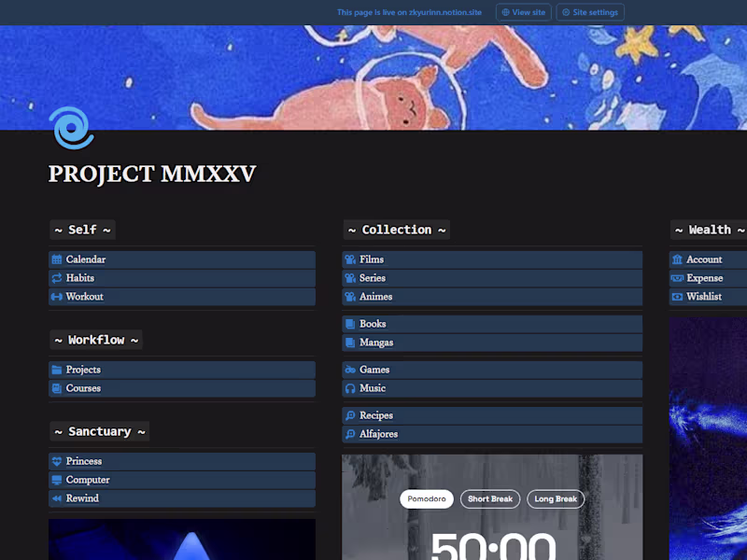Click the zkyurinn.notion.site live page notice
747x560 pixels.
click(x=409, y=12)
